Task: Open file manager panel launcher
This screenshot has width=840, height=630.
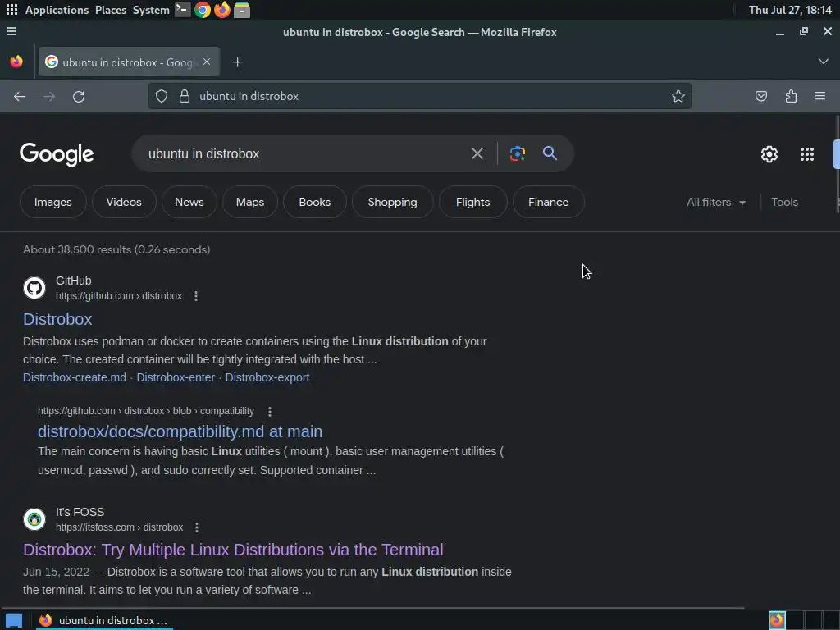Action: click(242, 10)
